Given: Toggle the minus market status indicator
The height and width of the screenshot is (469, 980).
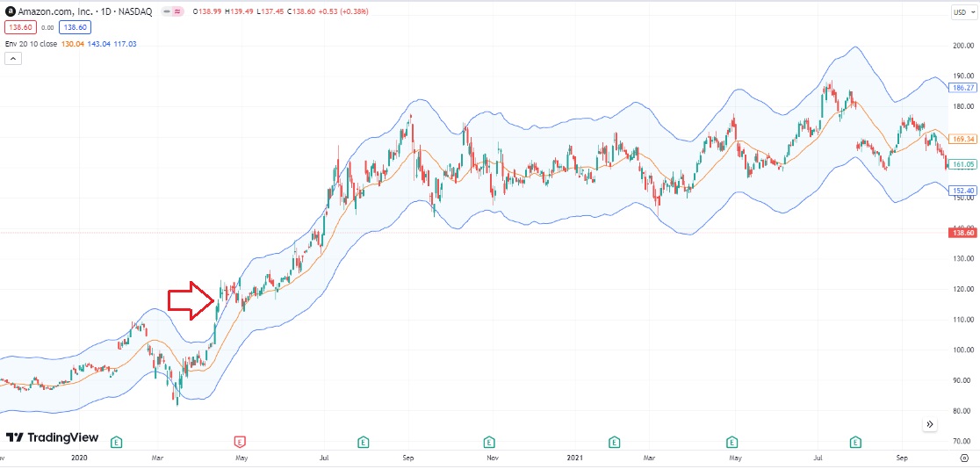Looking at the screenshot, I should (167, 11).
